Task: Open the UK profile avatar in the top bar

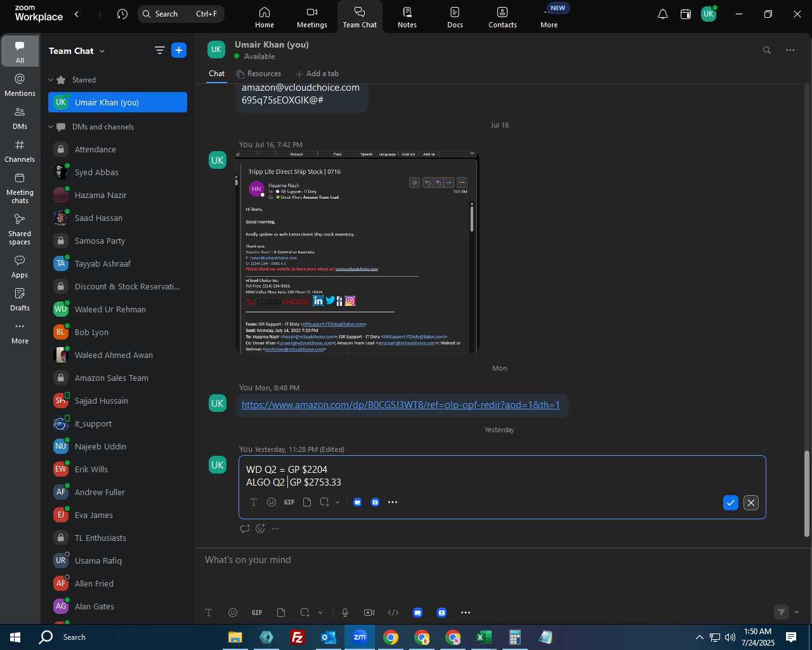Action: pos(709,14)
